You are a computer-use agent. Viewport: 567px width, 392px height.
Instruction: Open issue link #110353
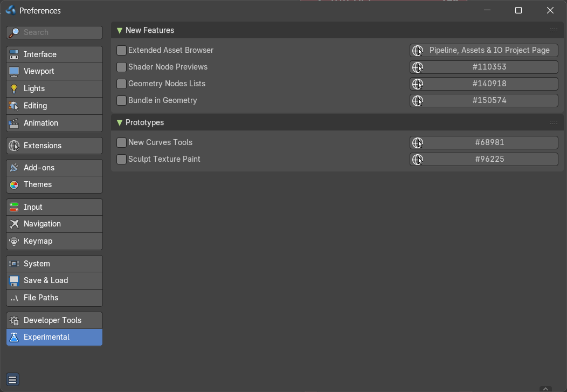(x=484, y=67)
